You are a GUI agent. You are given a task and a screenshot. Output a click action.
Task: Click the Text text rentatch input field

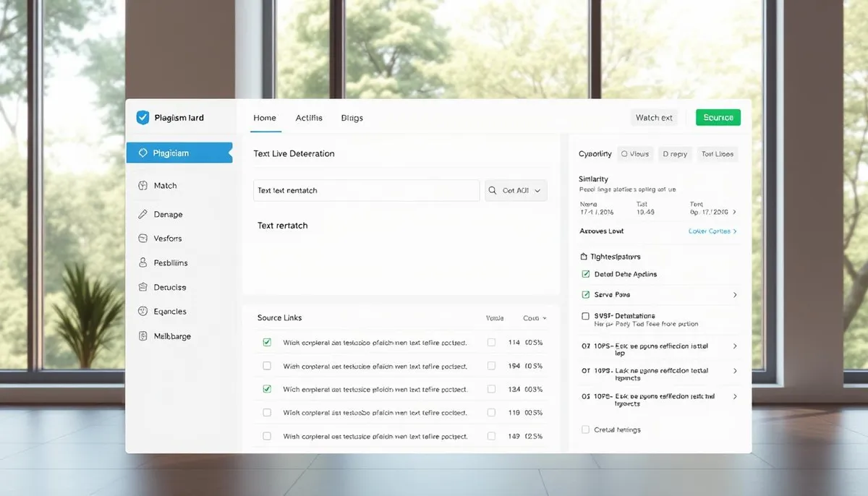(x=366, y=191)
